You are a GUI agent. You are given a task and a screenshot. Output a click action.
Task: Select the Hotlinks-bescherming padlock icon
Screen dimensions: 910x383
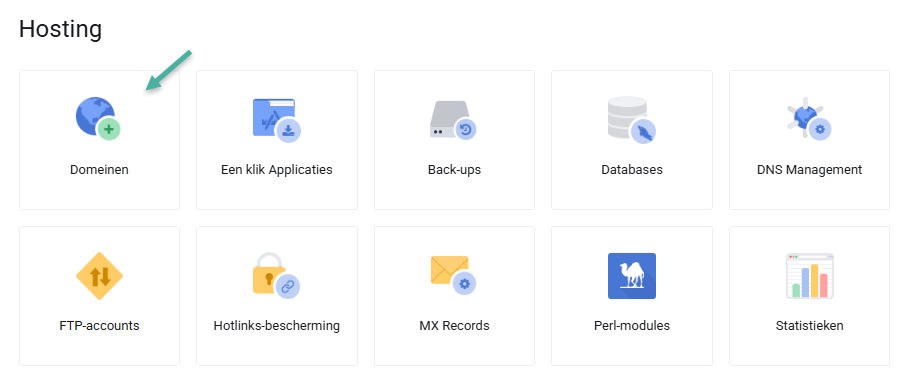coord(276,276)
